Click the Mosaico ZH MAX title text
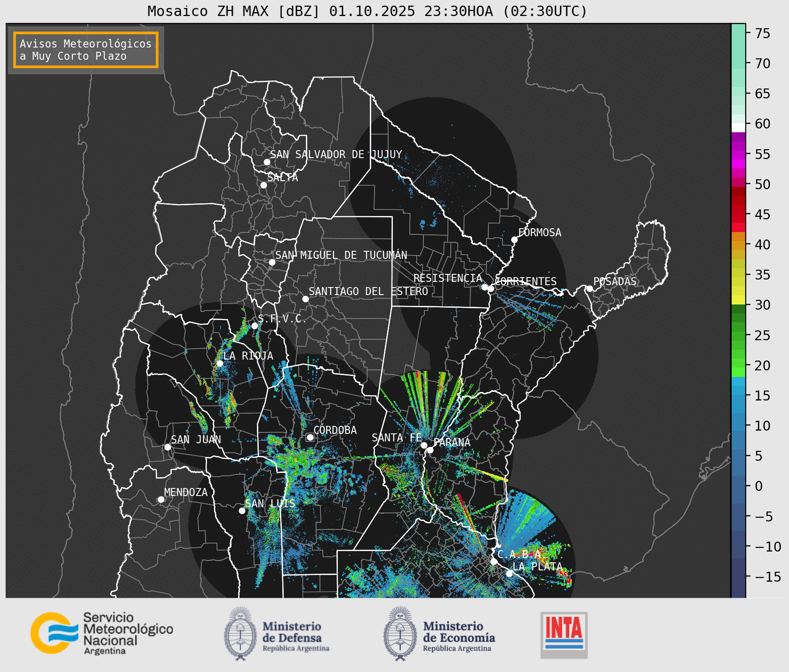This screenshot has width=789, height=672. pos(367,11)
